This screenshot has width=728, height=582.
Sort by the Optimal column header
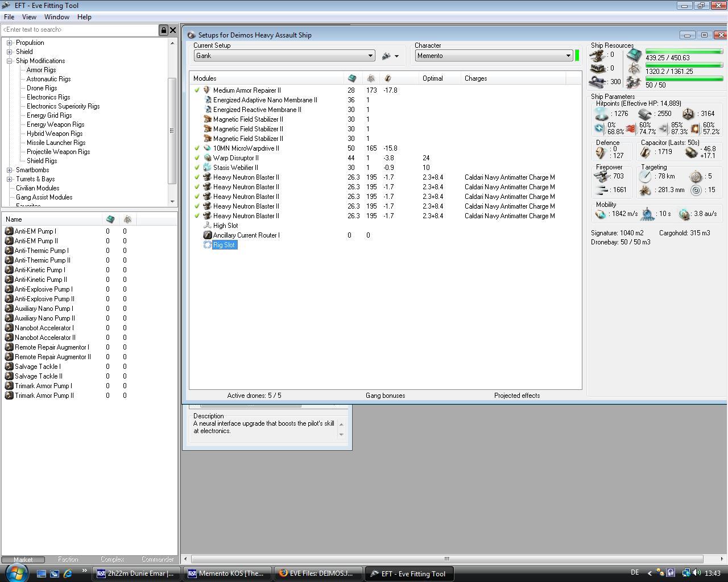(x=439, y=78)
